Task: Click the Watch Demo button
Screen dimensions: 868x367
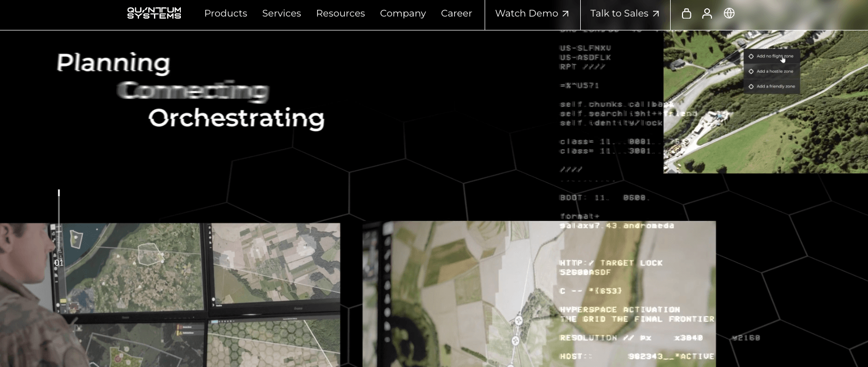Action: [x=526, y=13]
